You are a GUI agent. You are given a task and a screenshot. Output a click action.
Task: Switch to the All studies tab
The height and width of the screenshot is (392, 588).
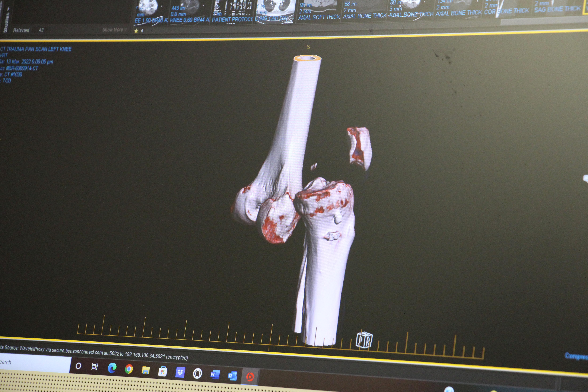click(x=41, y=30)
